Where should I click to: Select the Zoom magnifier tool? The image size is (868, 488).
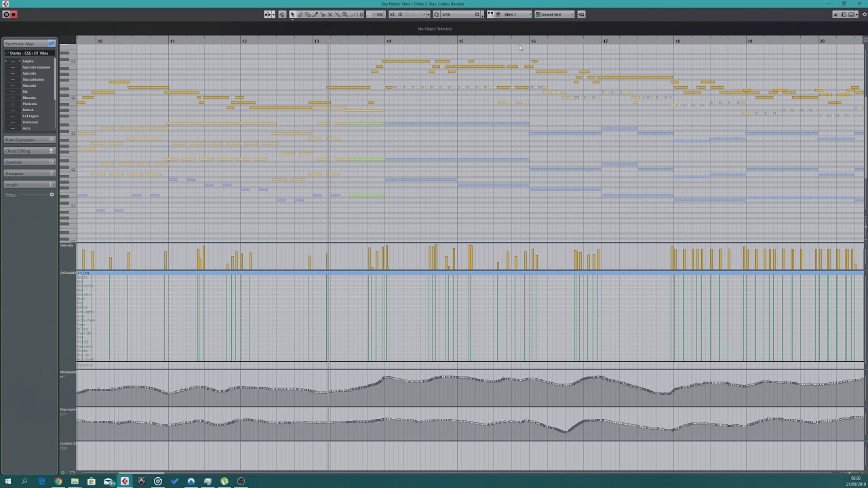pyautogui.click(x=344, y=14)
